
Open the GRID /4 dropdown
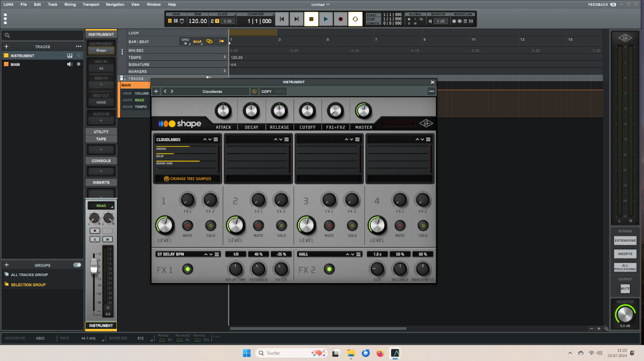pos(186,41)
